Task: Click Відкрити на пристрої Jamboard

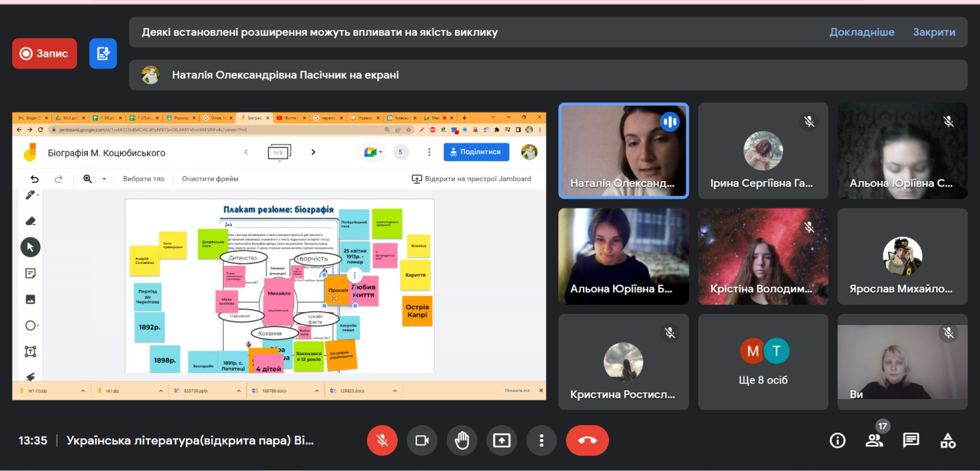Action: click(471, 179)
